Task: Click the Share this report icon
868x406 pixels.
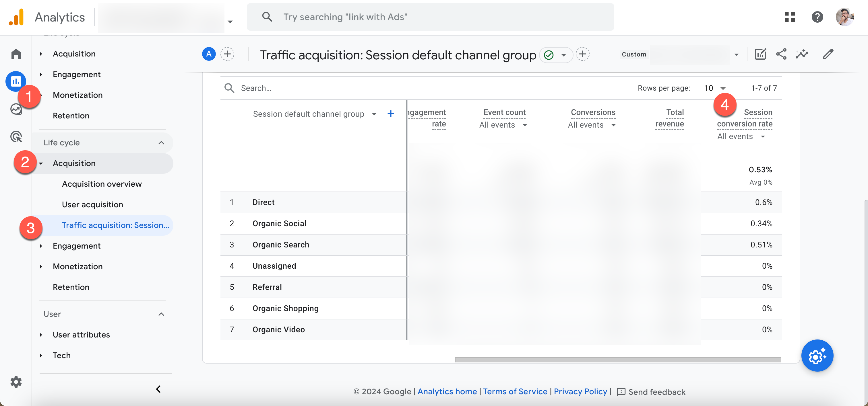Action: click(x=781, y=54)
